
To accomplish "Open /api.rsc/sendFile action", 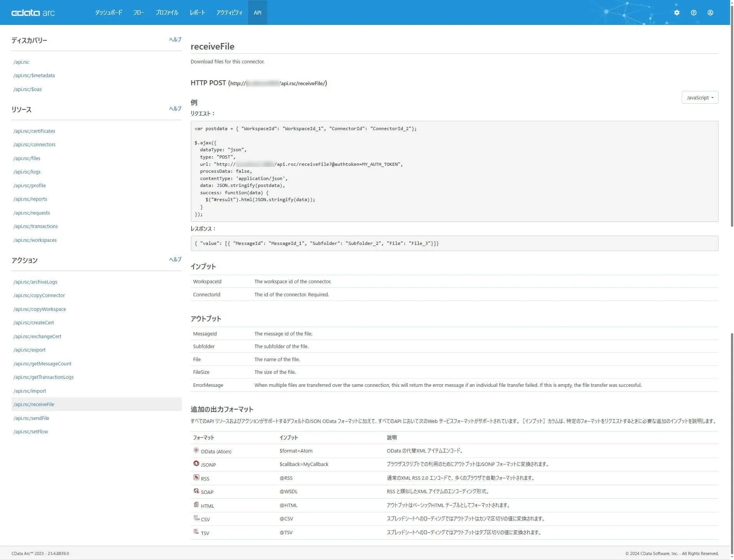I will (x=31, y=418).
